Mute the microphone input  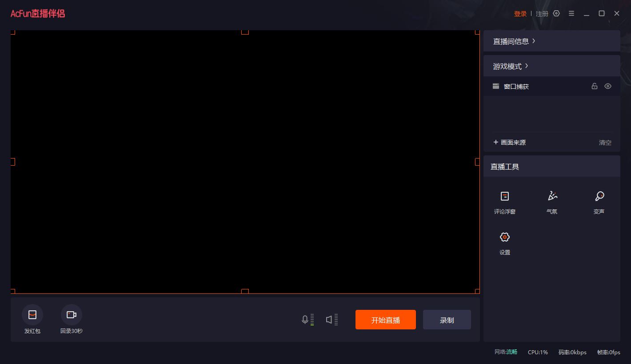tap(306, 319)
